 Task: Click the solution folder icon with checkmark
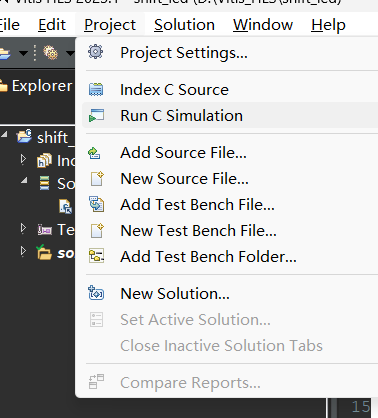tap(44, 252)
